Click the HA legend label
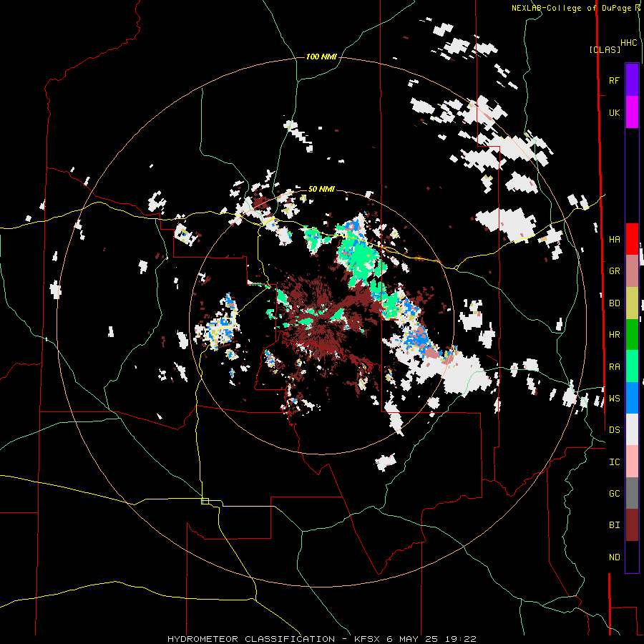This screenshot has height=644, width=644. pyautogui.click(x=614, y=240)
